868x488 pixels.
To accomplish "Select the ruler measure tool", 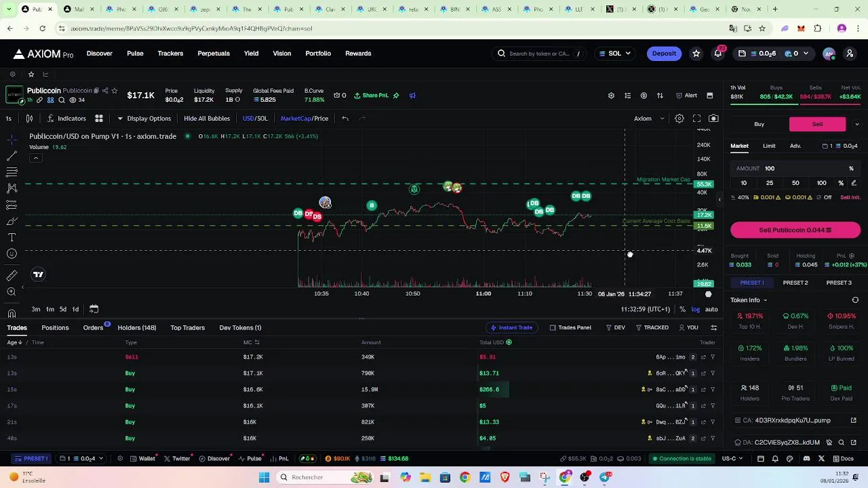I will pyautogui.click(x=12, y=275).
